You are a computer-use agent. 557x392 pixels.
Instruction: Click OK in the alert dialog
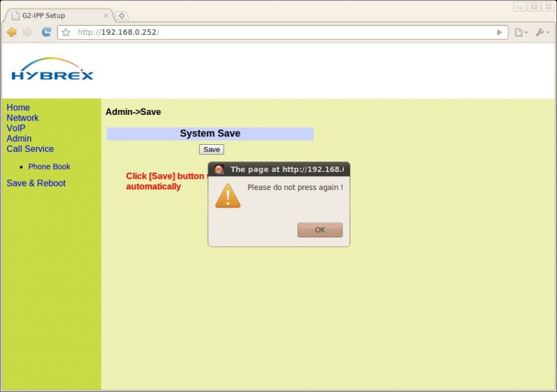(320, 230)
